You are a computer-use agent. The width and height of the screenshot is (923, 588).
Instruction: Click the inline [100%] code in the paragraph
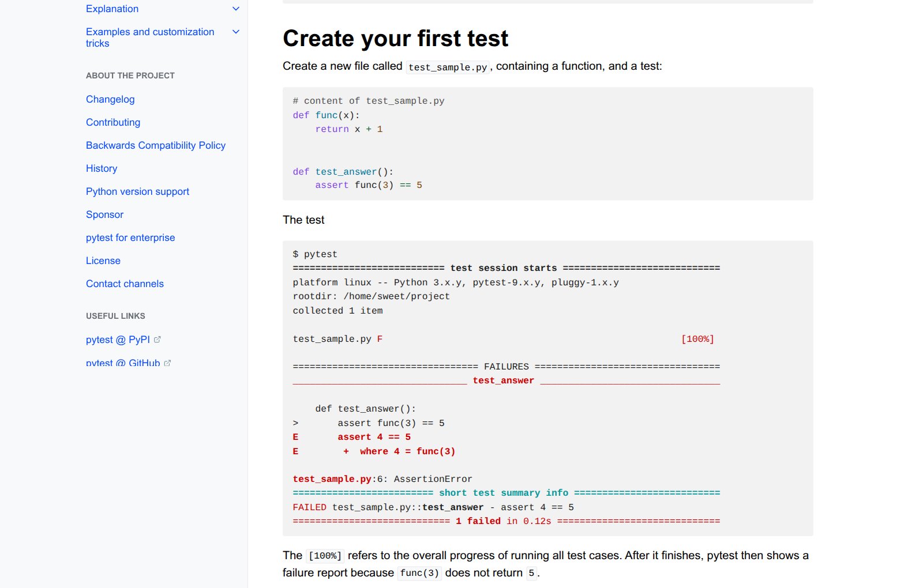point(325,556)
